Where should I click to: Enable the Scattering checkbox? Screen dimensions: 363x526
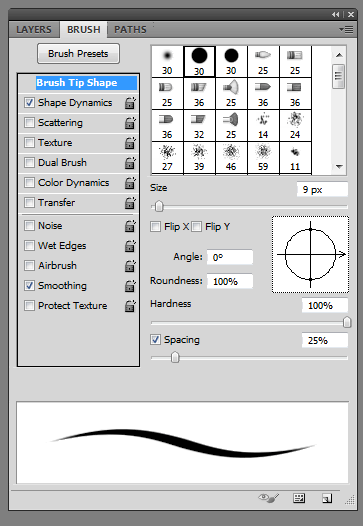click(x=30, y=122)
